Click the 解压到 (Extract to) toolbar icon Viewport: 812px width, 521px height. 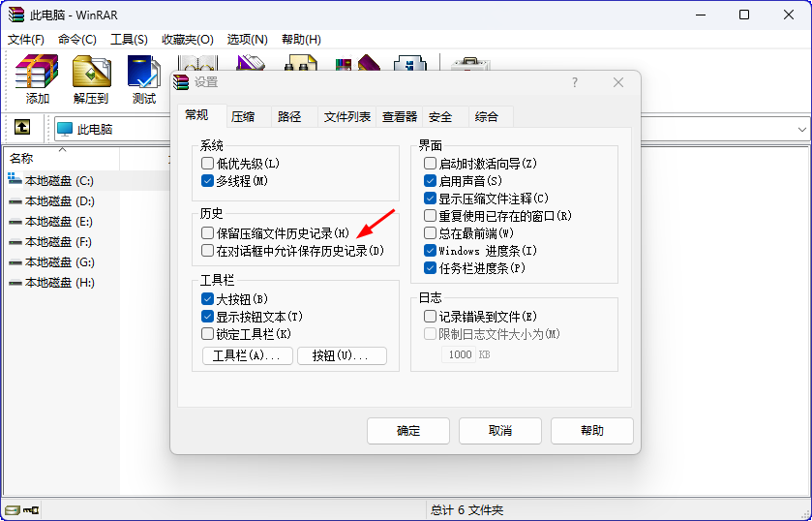92,72
